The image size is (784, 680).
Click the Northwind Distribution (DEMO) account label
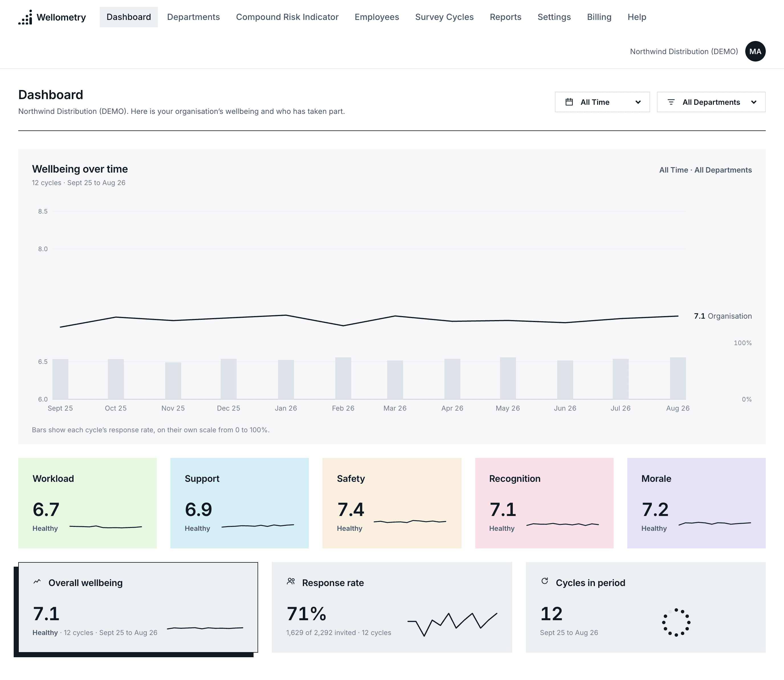click(684, 52)
